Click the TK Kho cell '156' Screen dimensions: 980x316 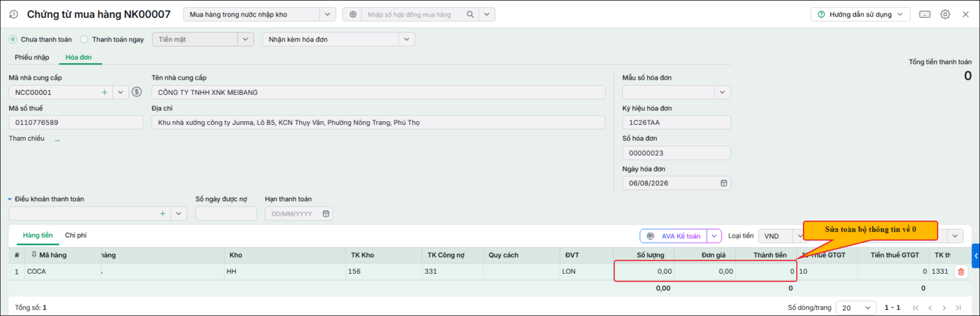pyautogui.click(x=385, y=271)
